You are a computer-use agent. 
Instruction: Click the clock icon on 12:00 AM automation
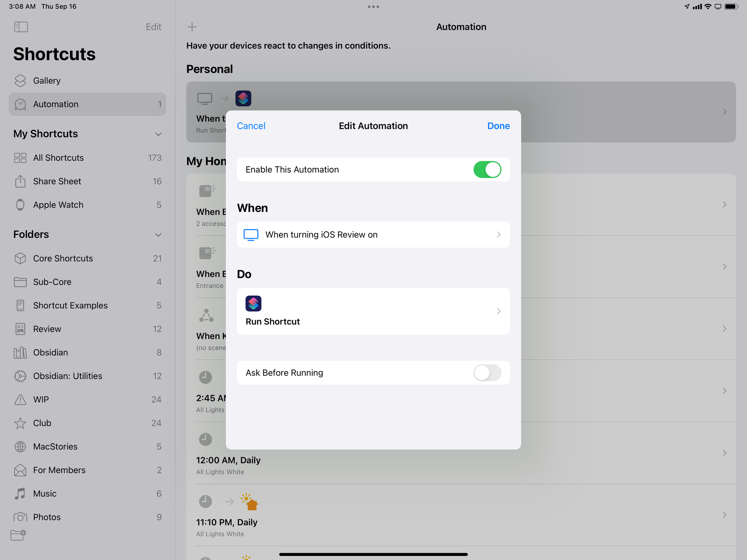click(x=205, y=439)
